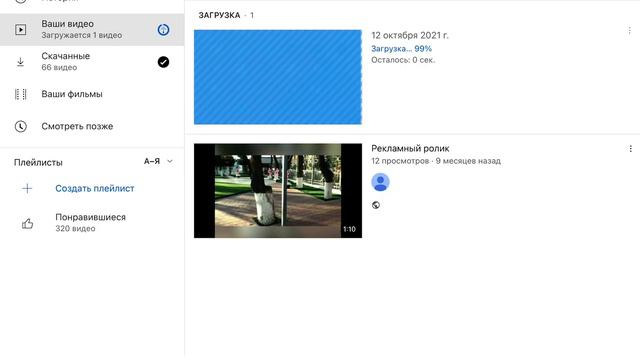Click the 1:10 duration badge on thumbnail
Viewport: 640px width, 360px height.
click(x=349, y=229)
